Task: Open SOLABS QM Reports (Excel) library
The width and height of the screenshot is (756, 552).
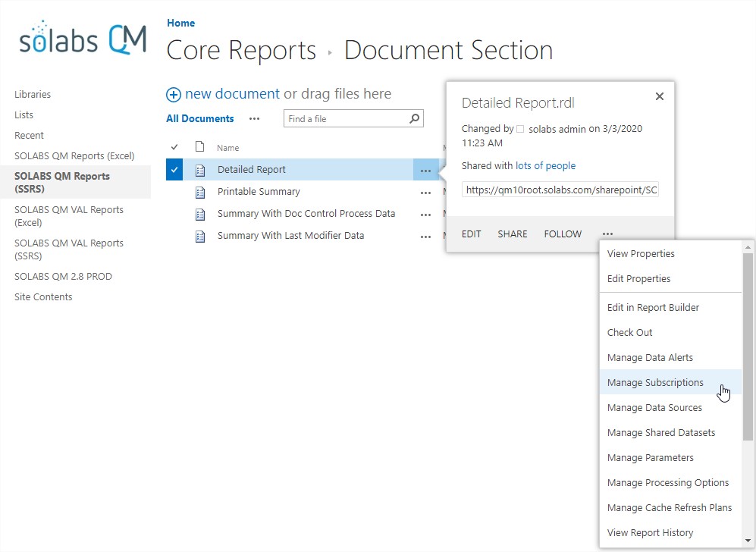Action: pos(74,155)
